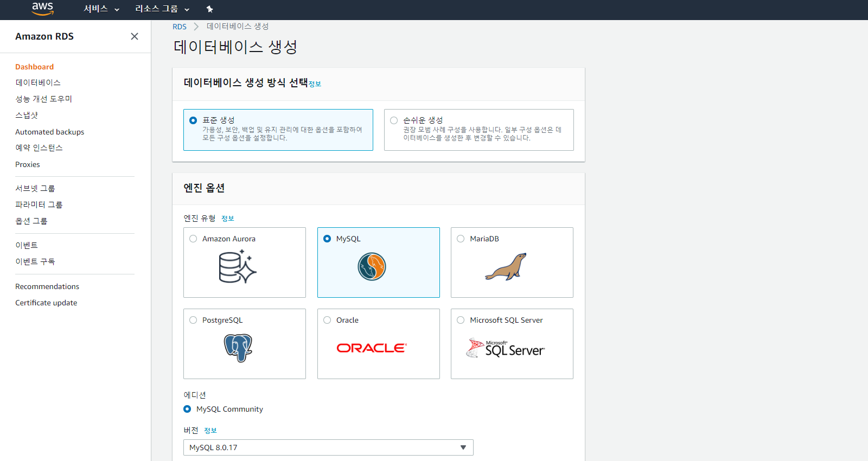The image size is (868, 461).
Task: Click the Amazon RDS sidebar title
Action: pyautogui.click(x=44, y=36)
